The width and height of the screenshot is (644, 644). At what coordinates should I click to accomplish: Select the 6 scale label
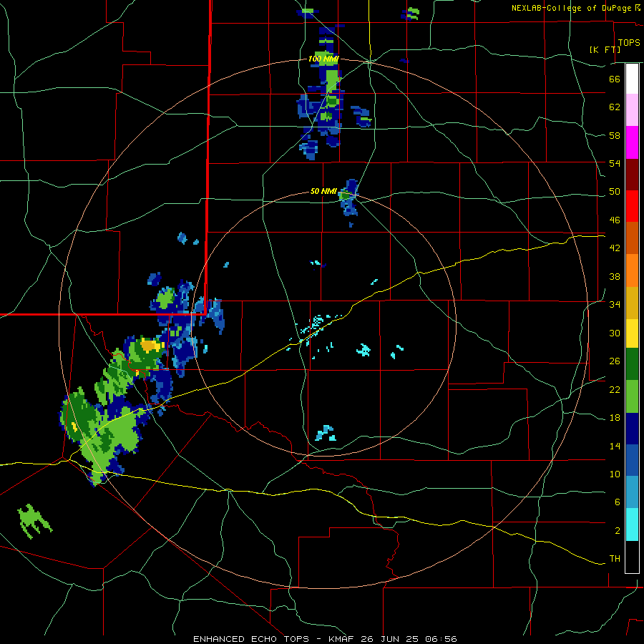pyautogui.click(x=618, y=502)
